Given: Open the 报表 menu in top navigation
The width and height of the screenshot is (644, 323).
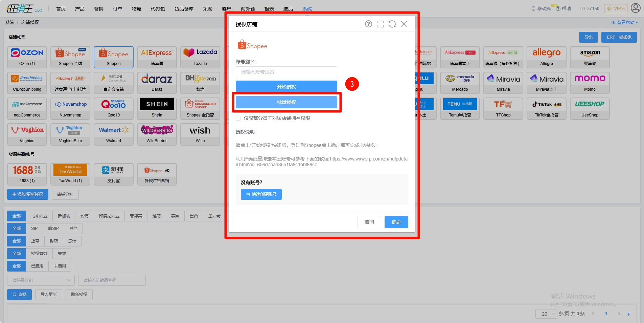Looking at the screenshot, I should coord(269,9).
